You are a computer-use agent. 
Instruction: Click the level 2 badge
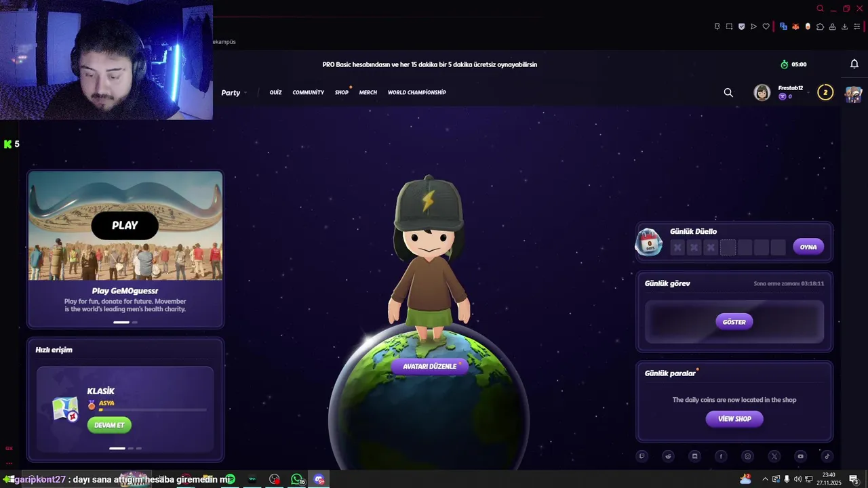point(825,92)
